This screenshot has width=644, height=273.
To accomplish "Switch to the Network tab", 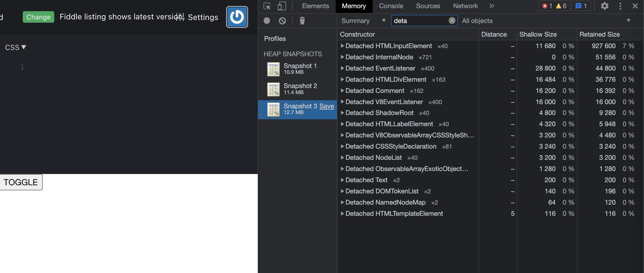I will tap(465, 6).
